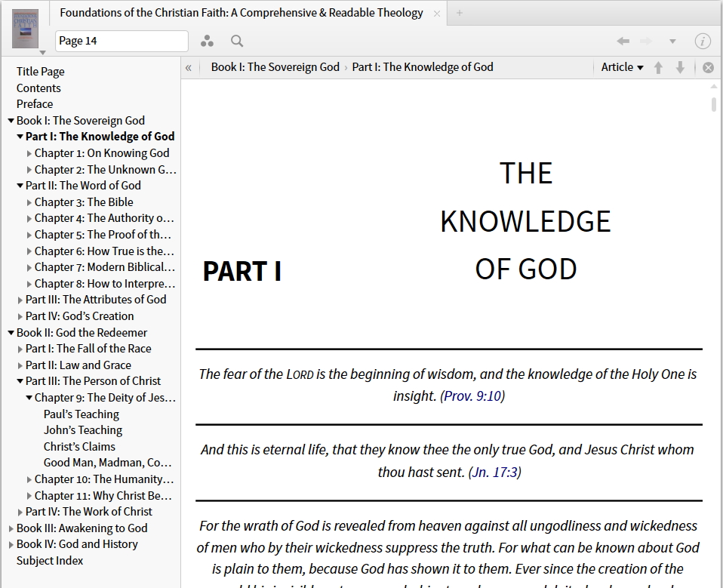Open the history dropdown arrow

pyautogui.click(x=672, y=42)
